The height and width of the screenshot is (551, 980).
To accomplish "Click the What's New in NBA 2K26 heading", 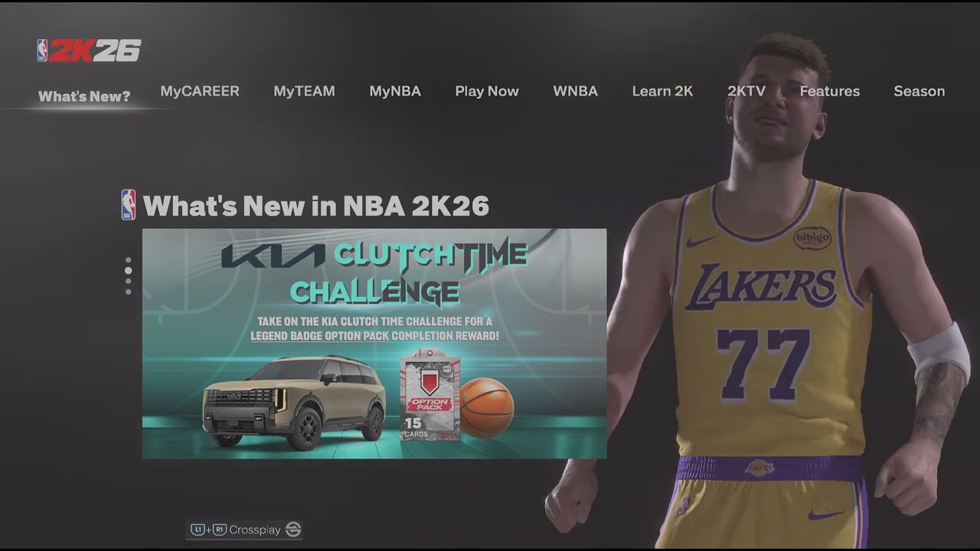I will (315, 206).
